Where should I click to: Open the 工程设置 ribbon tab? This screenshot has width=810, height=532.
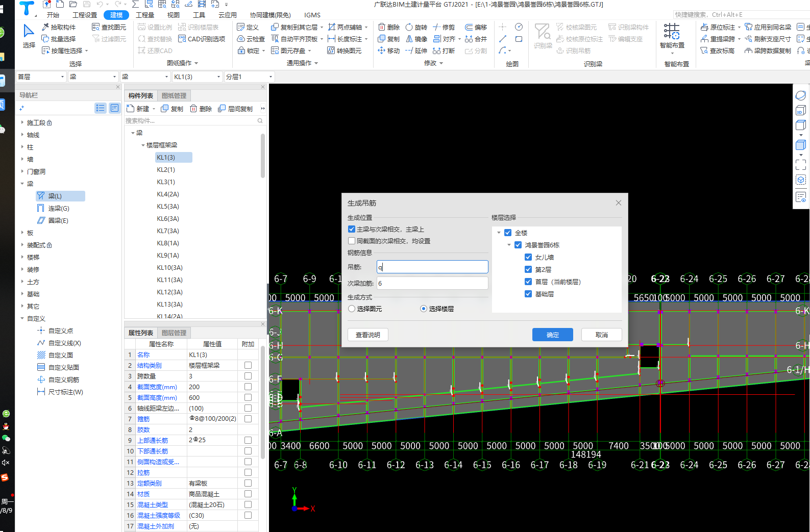[85, 15]
